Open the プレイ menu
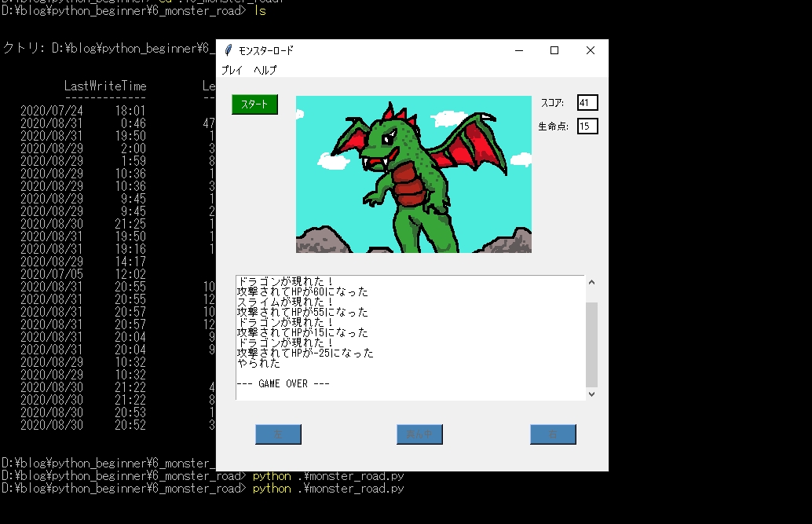The height and width of the screenshot is (524, 812). click(232, 70)
